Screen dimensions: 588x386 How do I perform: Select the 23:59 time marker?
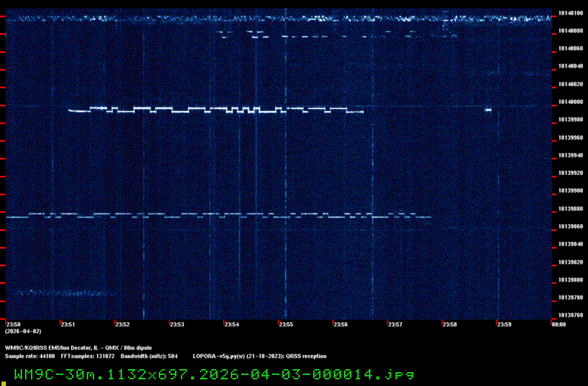(x=503, y=324)
